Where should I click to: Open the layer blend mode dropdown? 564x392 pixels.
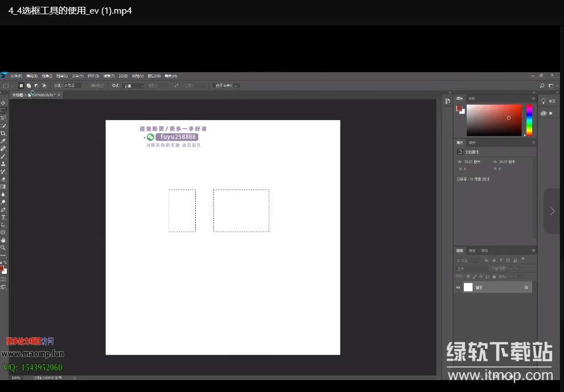(472, 269)
